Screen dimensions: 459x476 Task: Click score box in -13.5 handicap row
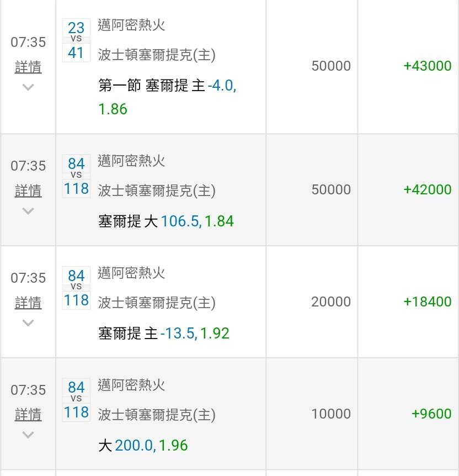point(76,288)
